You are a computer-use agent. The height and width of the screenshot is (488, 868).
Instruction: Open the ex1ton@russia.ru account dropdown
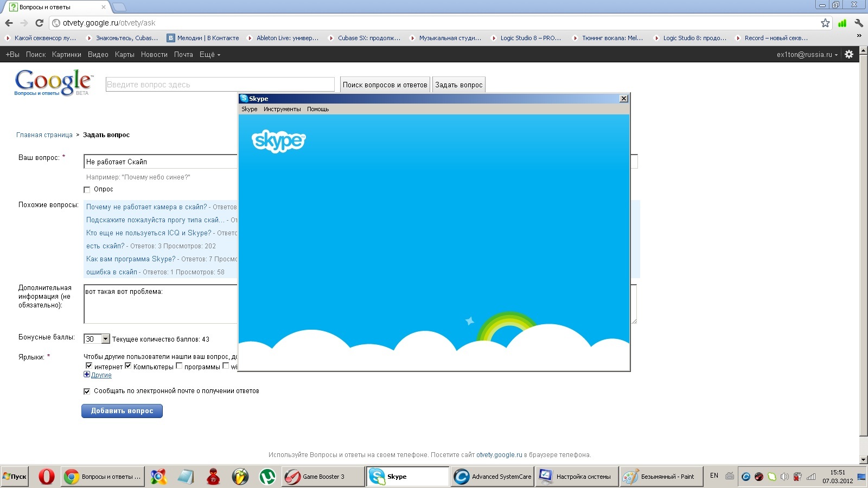point(807,54)
